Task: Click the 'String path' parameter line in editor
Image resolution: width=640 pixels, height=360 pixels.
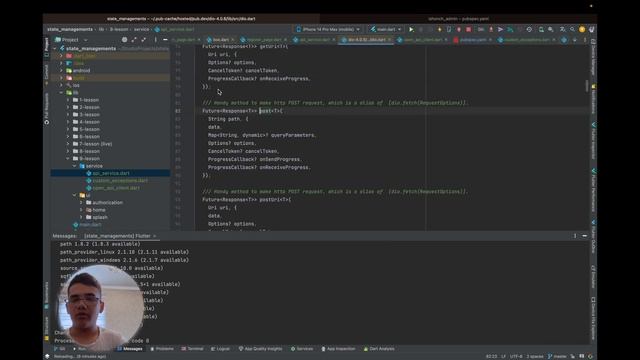Action: tap(228, 119)
